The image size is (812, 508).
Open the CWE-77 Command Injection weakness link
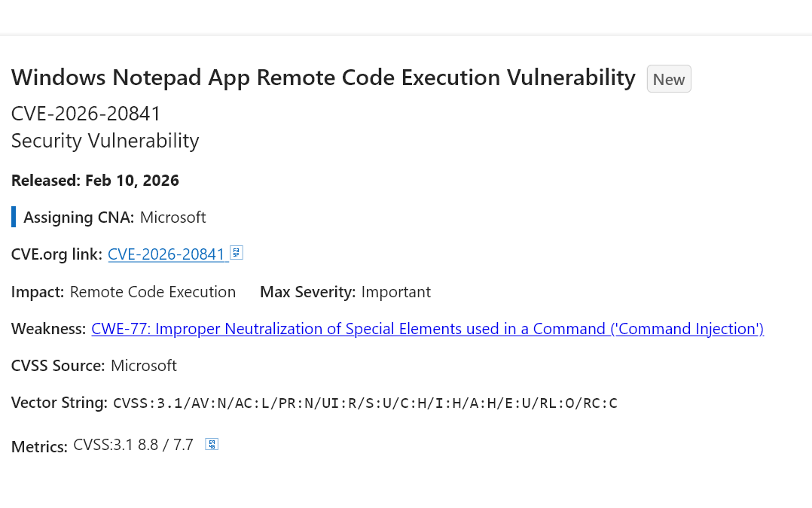point(427,329)
